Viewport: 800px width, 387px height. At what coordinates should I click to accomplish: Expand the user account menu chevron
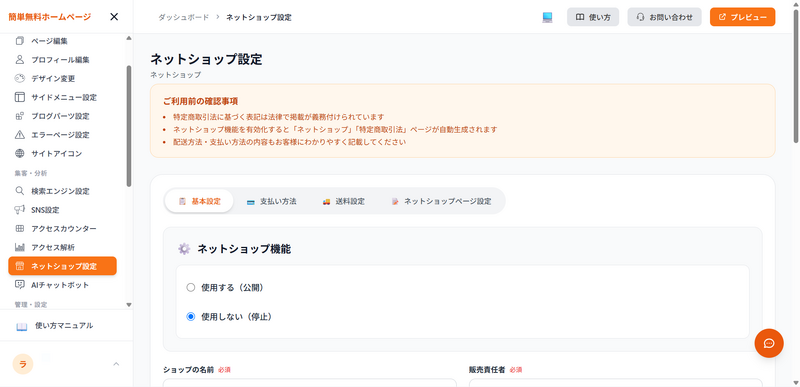pos(116,364)
